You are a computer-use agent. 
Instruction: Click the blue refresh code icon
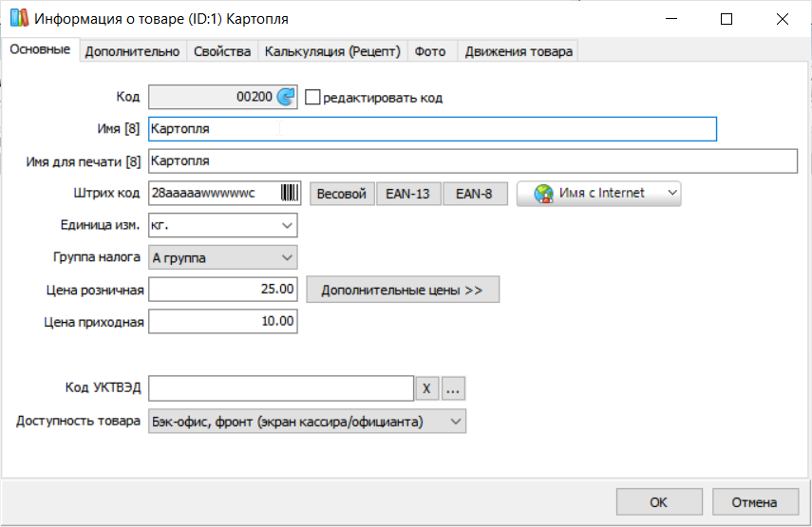(286, 97)
